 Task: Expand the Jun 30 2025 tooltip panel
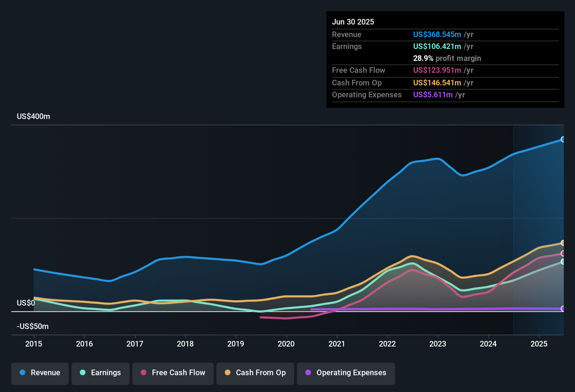tap(445, 59)
